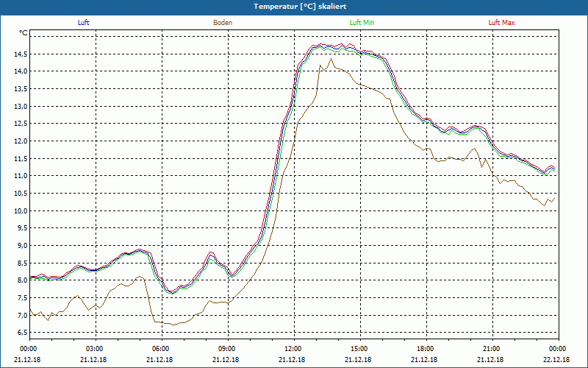Click the '03:00' time axis label
This screenshot has width=588, height=368.
(96, 349)
